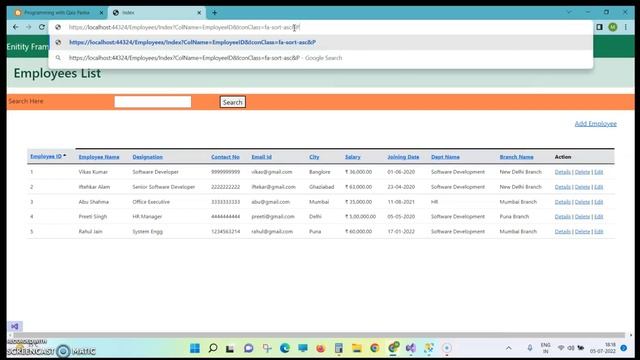Open the browser side panel icon
This screenshot has height=360, width=640.
pos(599,27)
